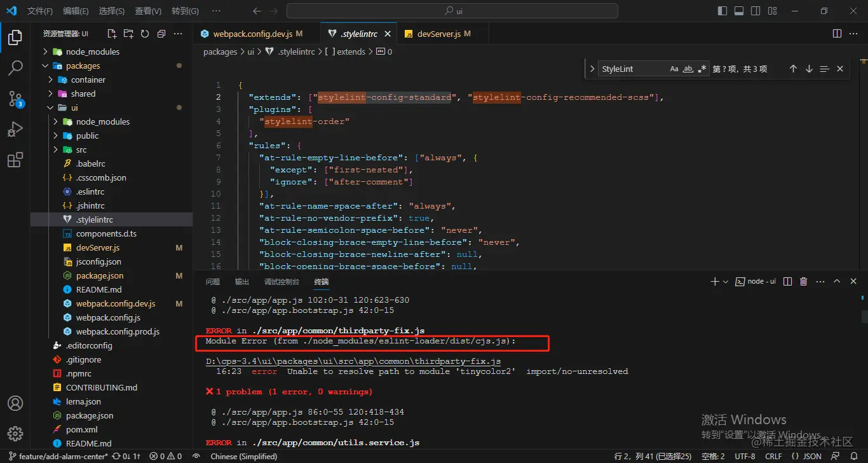Open Explorer views and more actions menu

pyautogui.click(x=179, y=34)
